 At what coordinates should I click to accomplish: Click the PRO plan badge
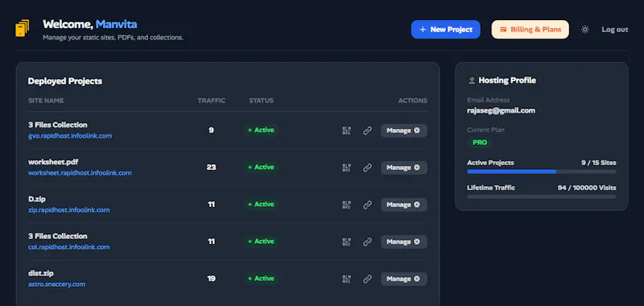[x=480, y=143]
